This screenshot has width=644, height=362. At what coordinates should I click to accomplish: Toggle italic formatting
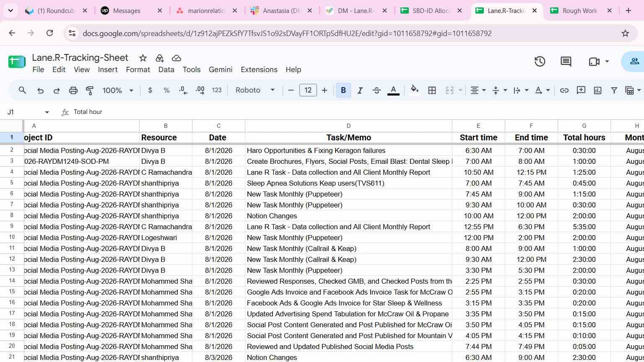(360, 90)
